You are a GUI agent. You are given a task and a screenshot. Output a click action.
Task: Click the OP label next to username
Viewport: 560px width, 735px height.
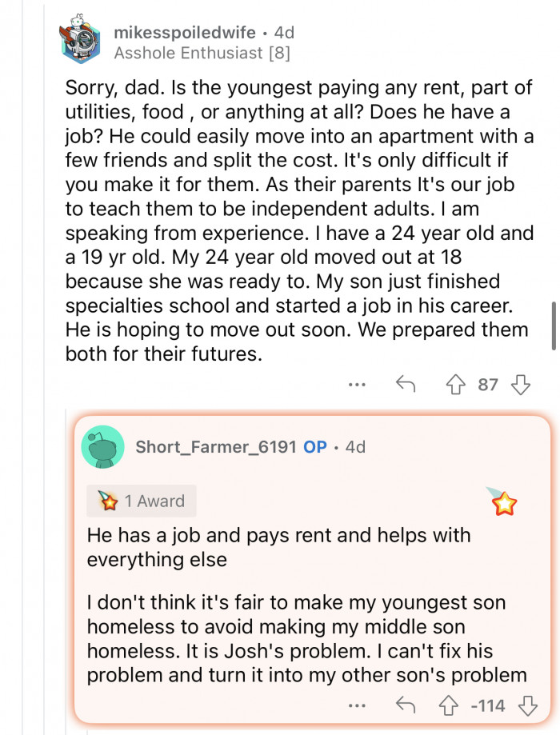315,446
